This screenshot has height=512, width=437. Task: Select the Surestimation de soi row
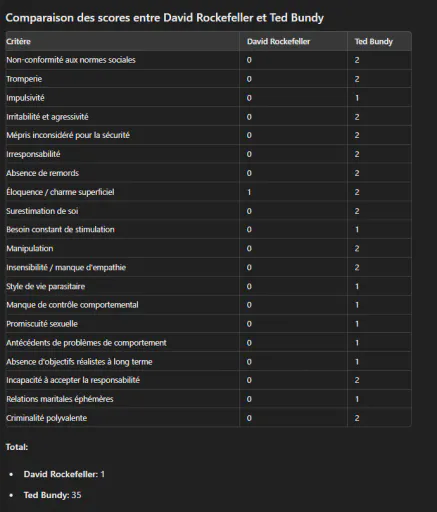coord(208,211)
